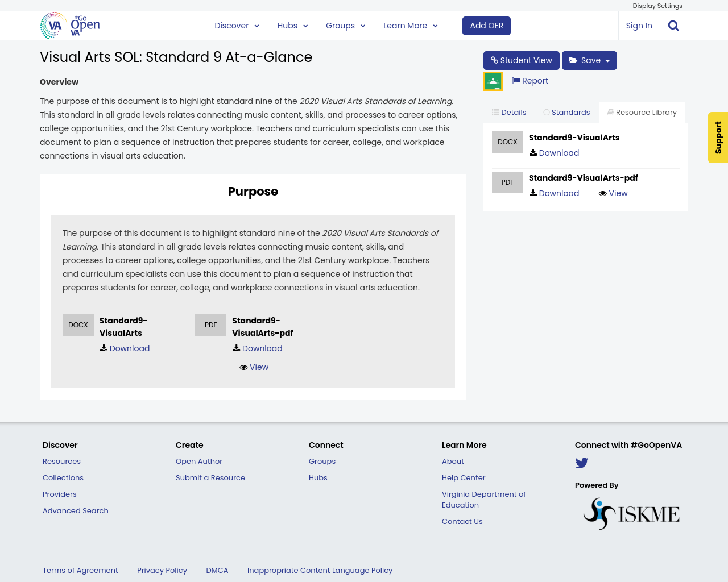Go to Advanced Search
Image resolution: width=728 pixels, height=582 pixels.
click(x=76, y=511)
